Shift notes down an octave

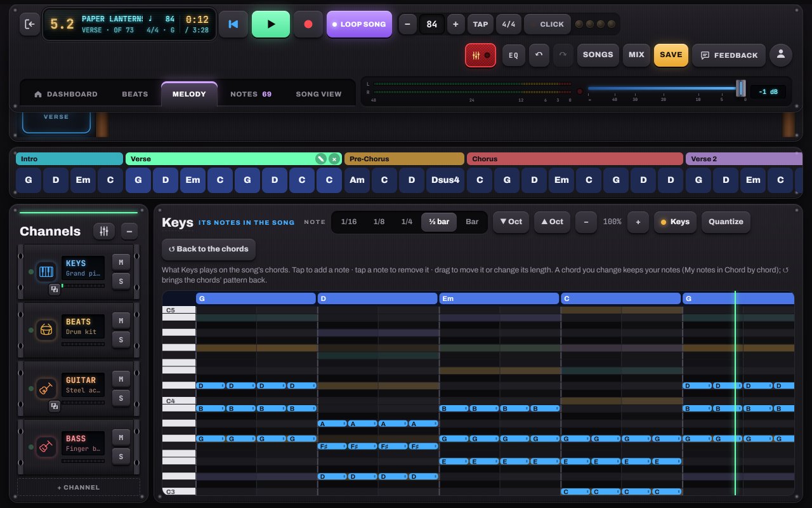tap(511, 222)
